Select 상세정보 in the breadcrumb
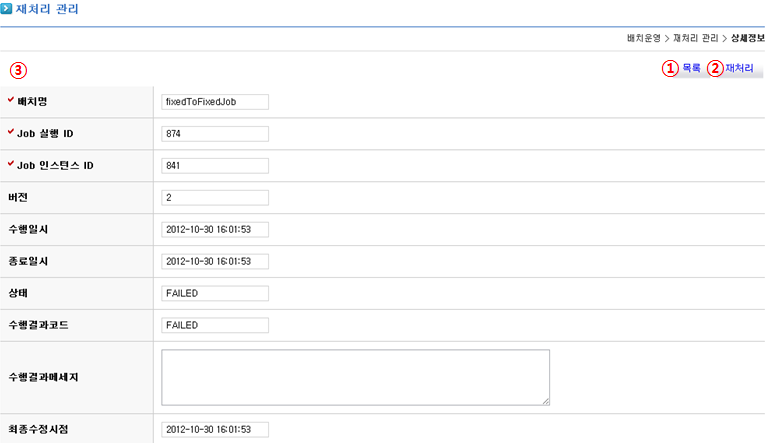Image resolution: width=768 pixels, height=443 pixels. [x=748, y=38]
